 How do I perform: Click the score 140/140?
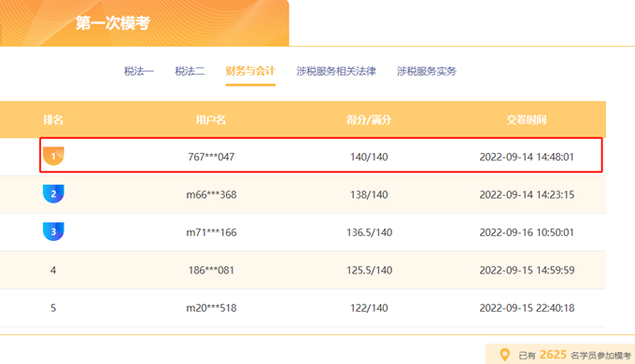369,157
